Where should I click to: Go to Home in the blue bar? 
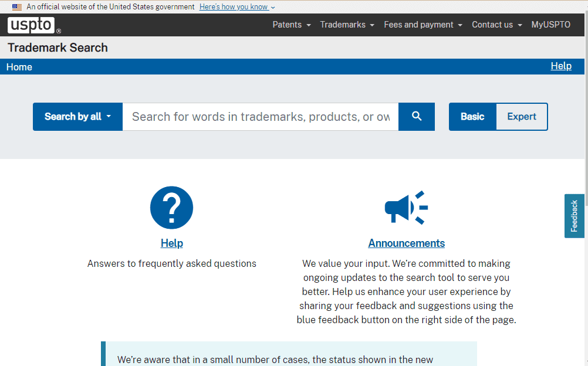19,67
